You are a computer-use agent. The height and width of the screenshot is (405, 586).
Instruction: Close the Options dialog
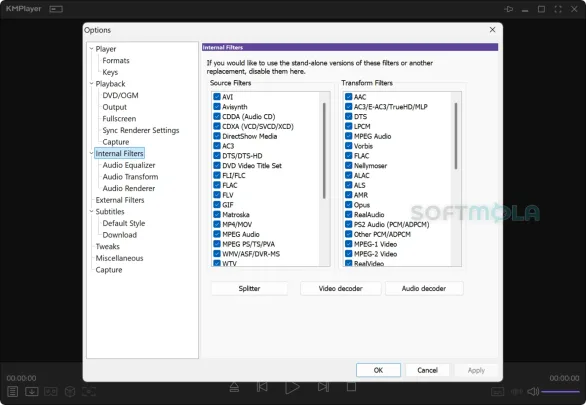click(x=493, y=30)
